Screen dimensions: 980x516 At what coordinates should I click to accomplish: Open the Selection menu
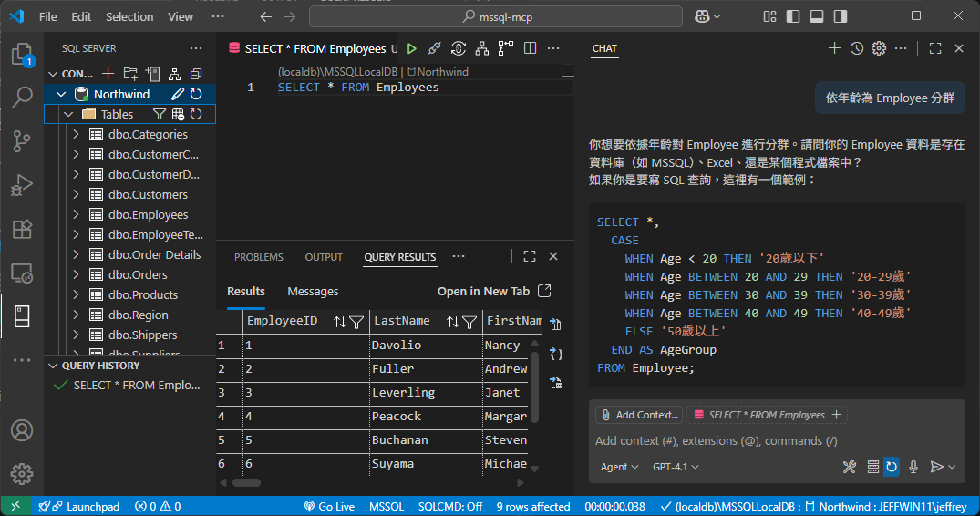pyautogui.click(x=129, y=16)
